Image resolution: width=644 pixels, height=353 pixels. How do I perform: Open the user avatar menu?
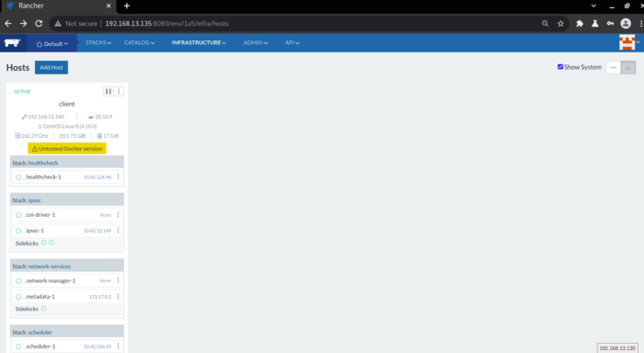pos(629,42)
